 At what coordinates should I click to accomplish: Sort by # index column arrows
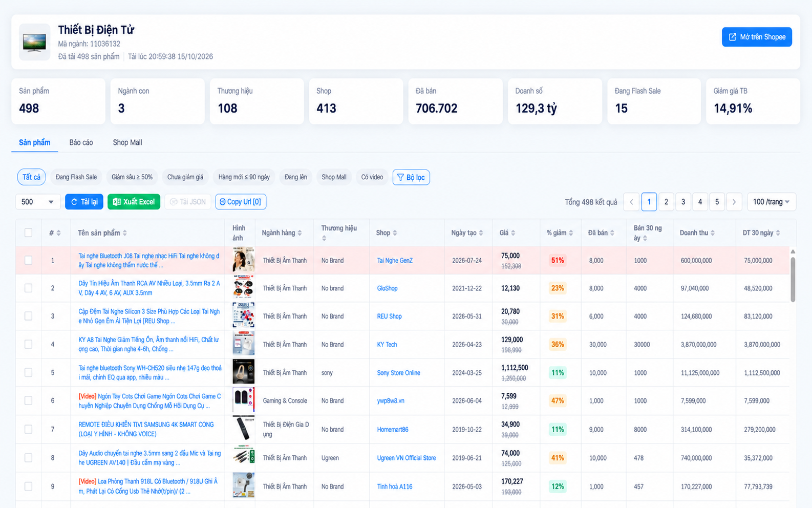[58, 233]
